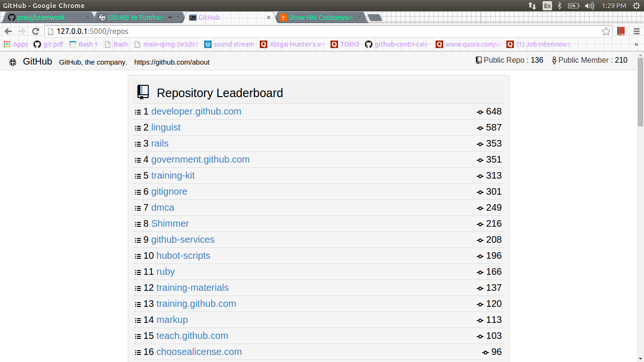The width and height of the screenshot is (644, 362).
Task: Open the Bash 1 bookmark
Action: 83,44
